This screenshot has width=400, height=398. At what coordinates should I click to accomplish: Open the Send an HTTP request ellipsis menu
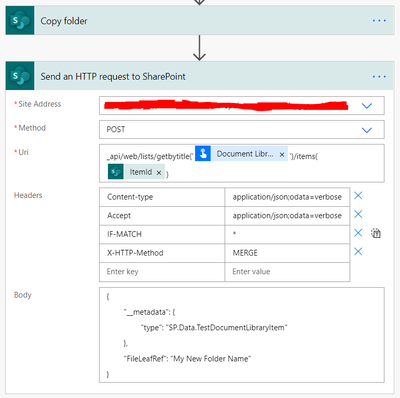tap(379, 77)
